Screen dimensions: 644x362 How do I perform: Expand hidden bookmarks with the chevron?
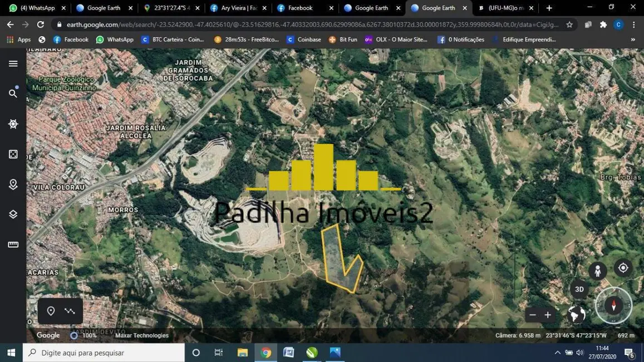[x=632, y=40]
